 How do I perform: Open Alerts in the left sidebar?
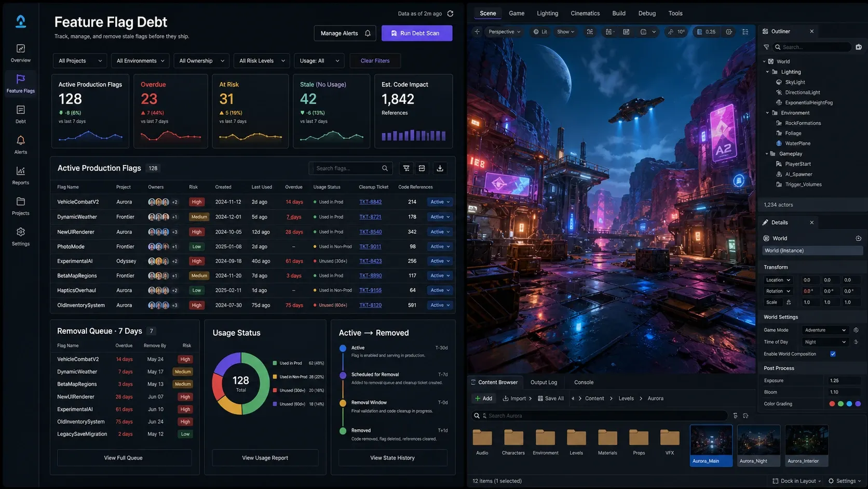21,145
